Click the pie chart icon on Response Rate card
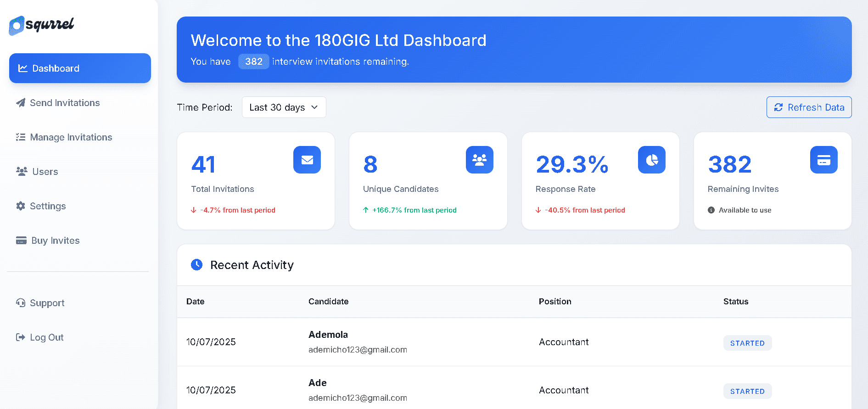This screenshot has width=868, height=409. tap(651, 160)
